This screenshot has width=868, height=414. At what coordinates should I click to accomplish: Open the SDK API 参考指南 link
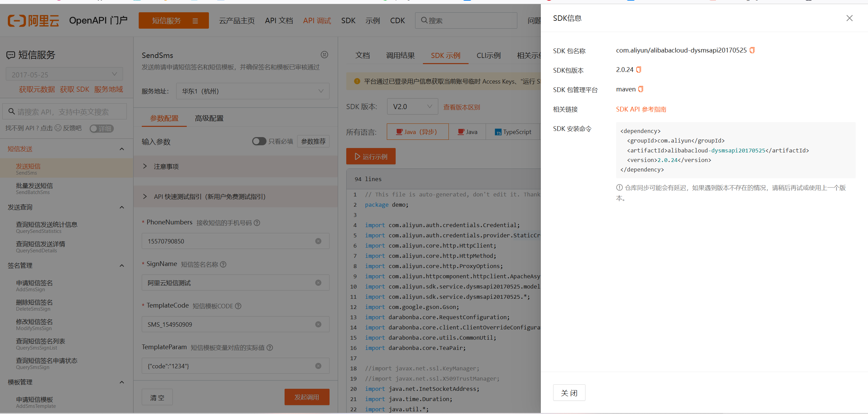[x=641, y=109]
